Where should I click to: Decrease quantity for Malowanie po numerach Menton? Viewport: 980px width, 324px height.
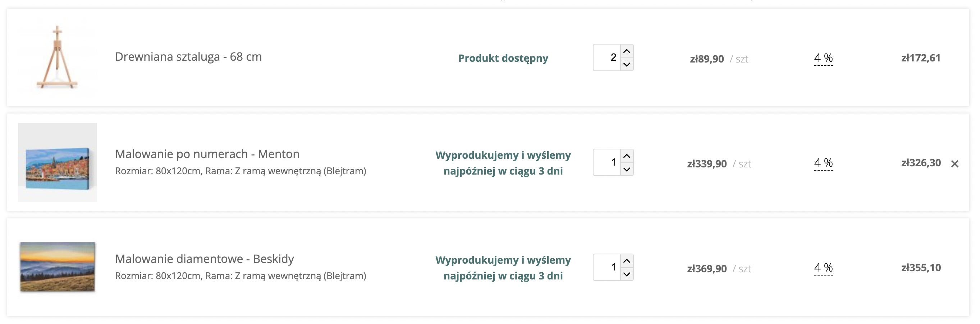(x=627, y=169)
